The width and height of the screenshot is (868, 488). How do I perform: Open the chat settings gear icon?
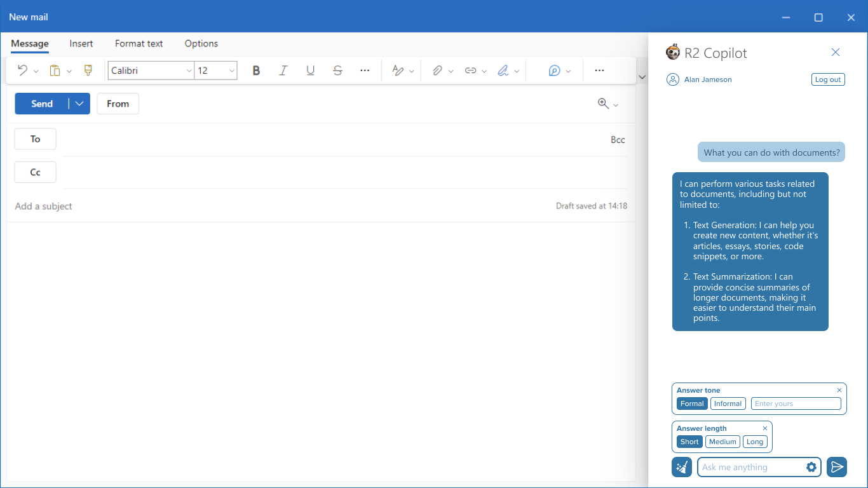point(811,467)
